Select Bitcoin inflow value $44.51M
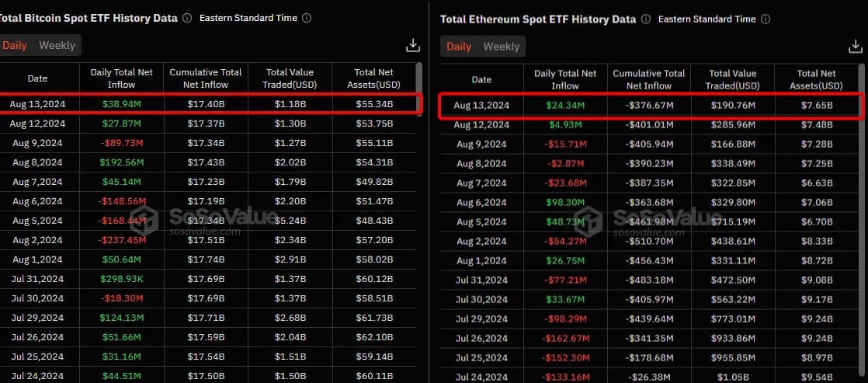The image size is (868, 383). (x=121, y=376)
